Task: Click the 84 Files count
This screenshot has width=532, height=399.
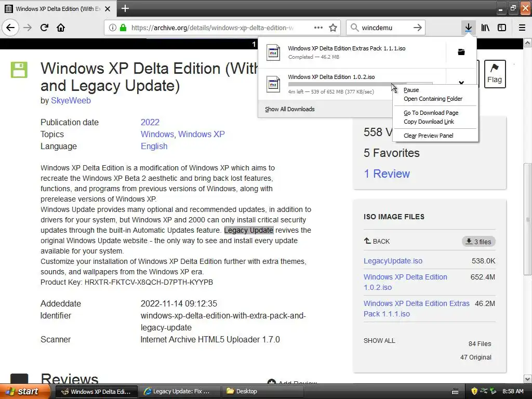Action: click(x=480, y=344)
